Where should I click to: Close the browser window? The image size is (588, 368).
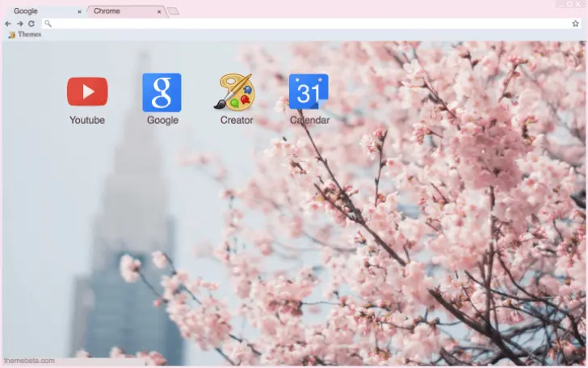[579, 4]
